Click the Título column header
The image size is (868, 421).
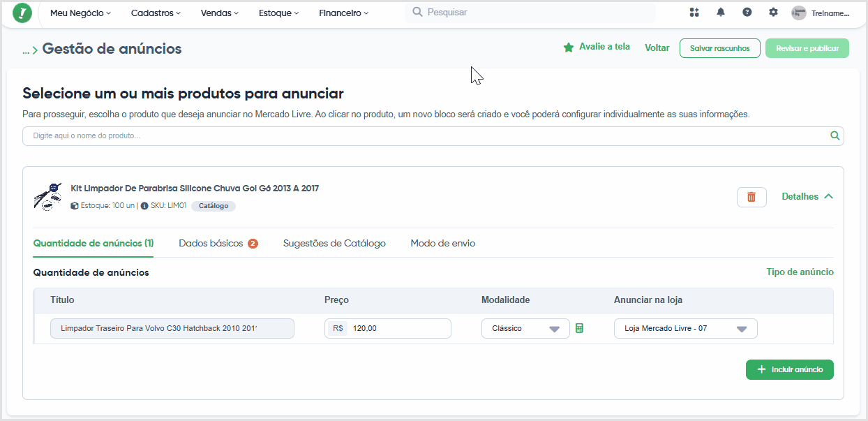click(x=62, y=300)
